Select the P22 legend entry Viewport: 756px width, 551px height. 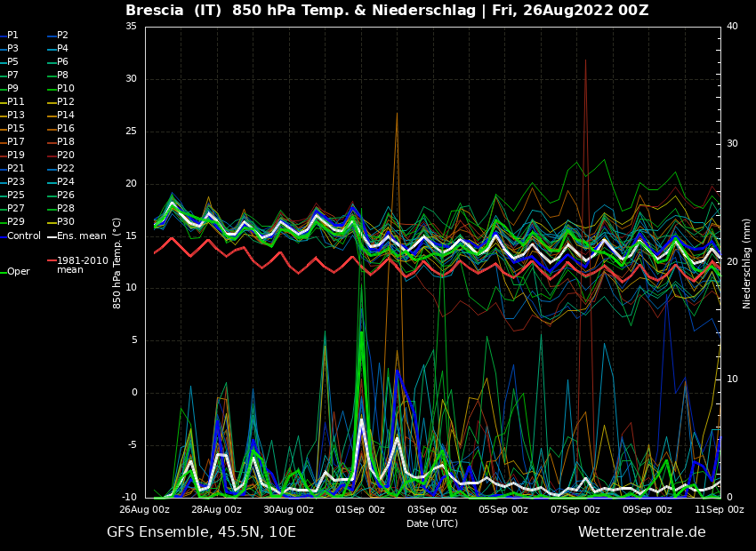(65, 169)
